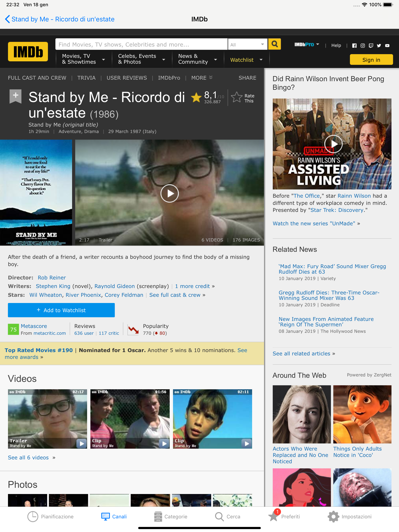Click the IMDb logo

(28, 52)
